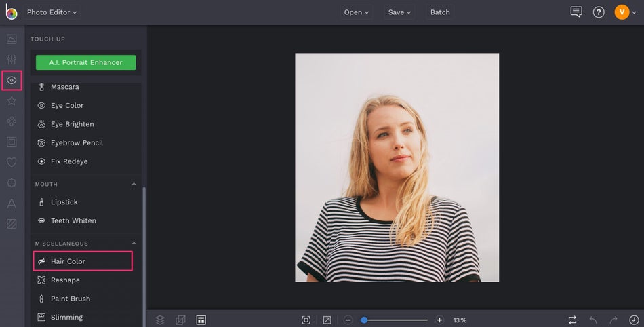This screenshot has width=644, height=327.
Task: Click the TOUCH UP panel heading
Action: pyautogui.click(x=47, y=39)
